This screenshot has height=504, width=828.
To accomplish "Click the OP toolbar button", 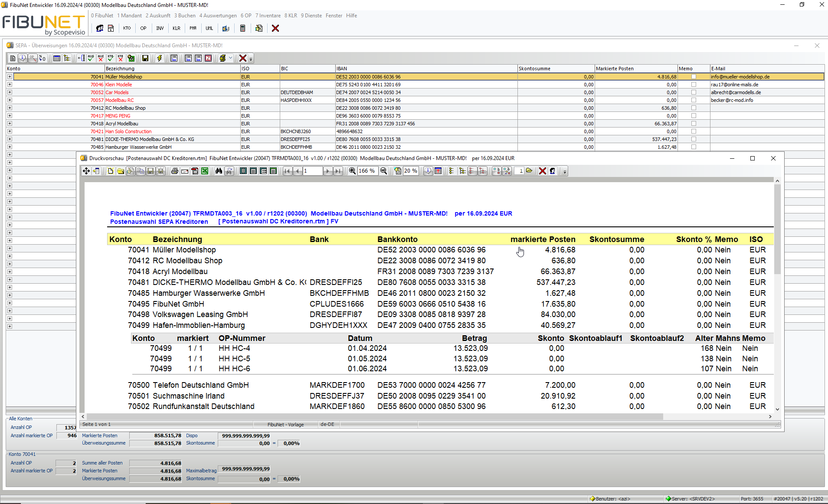I will click(x=143, y=28).
